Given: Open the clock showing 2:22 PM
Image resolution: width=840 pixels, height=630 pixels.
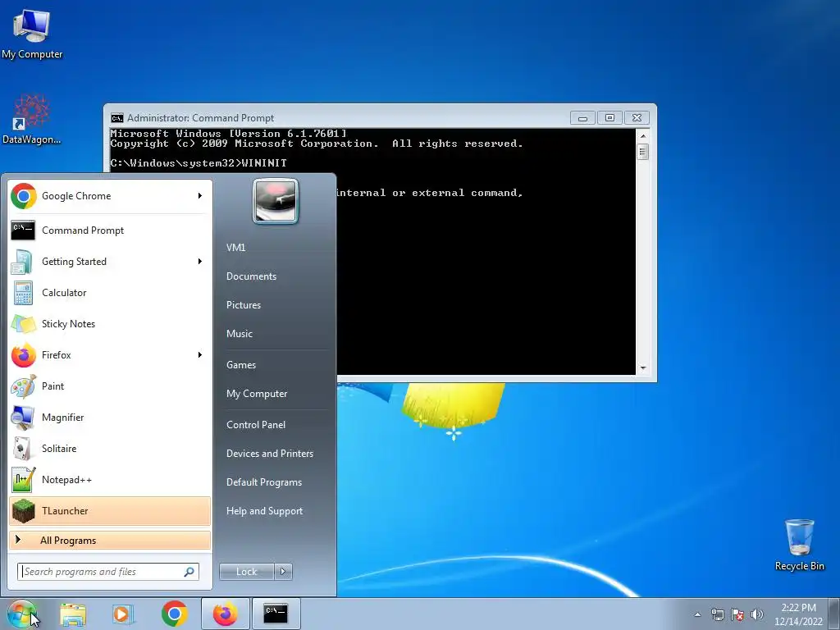Looking at the screenshot, I should 798,614.
